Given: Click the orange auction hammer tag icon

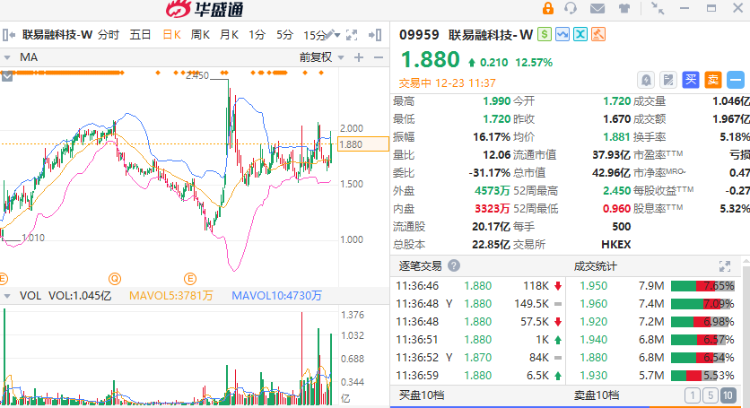Looking at the screenshot, I should pyautogui.click(x=599, y=34).
